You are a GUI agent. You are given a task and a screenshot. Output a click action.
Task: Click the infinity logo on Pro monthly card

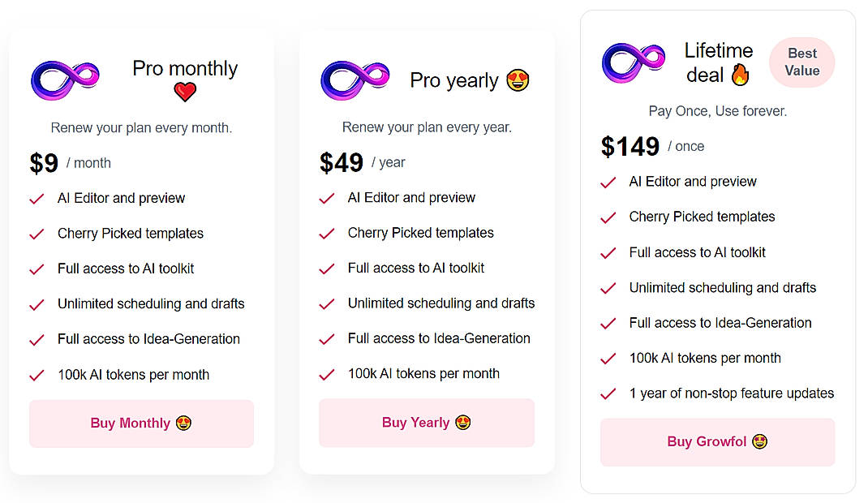(65, 77)
